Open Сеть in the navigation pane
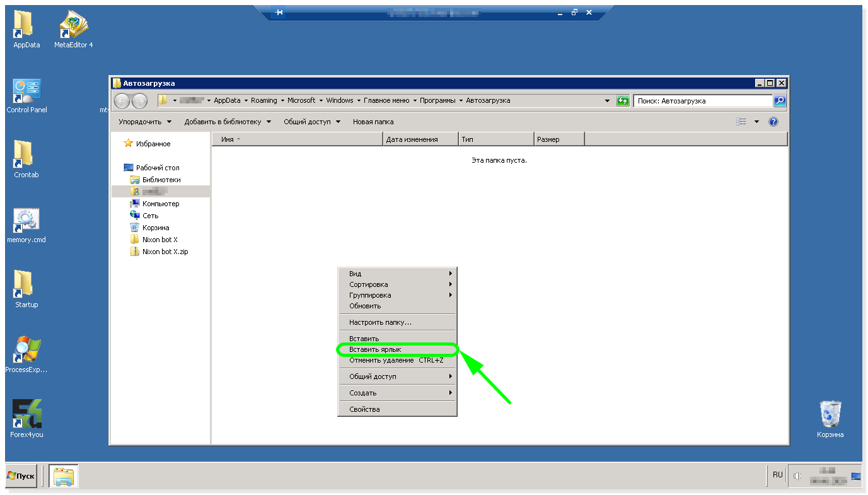 tap(144, 216)
